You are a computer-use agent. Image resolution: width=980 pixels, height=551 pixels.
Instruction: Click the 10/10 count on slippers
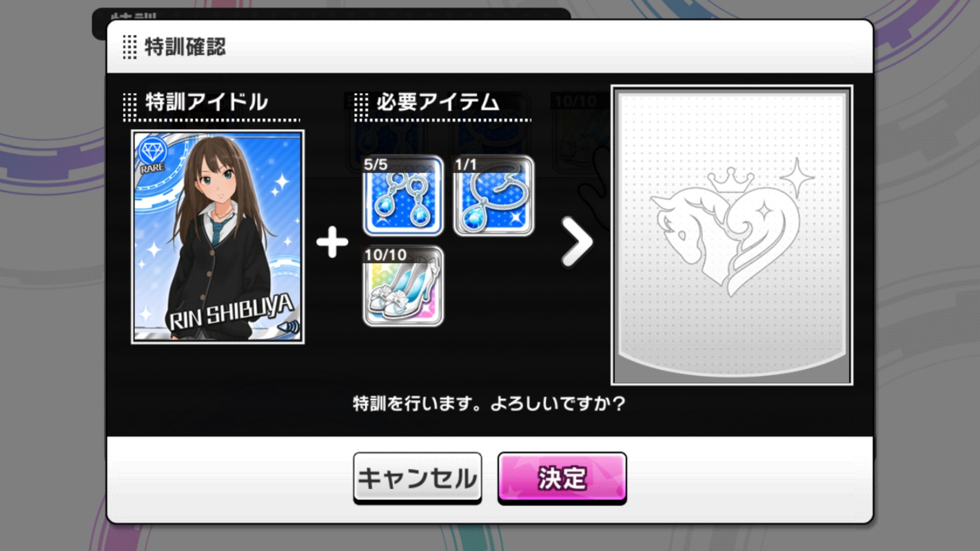[385, 256]
